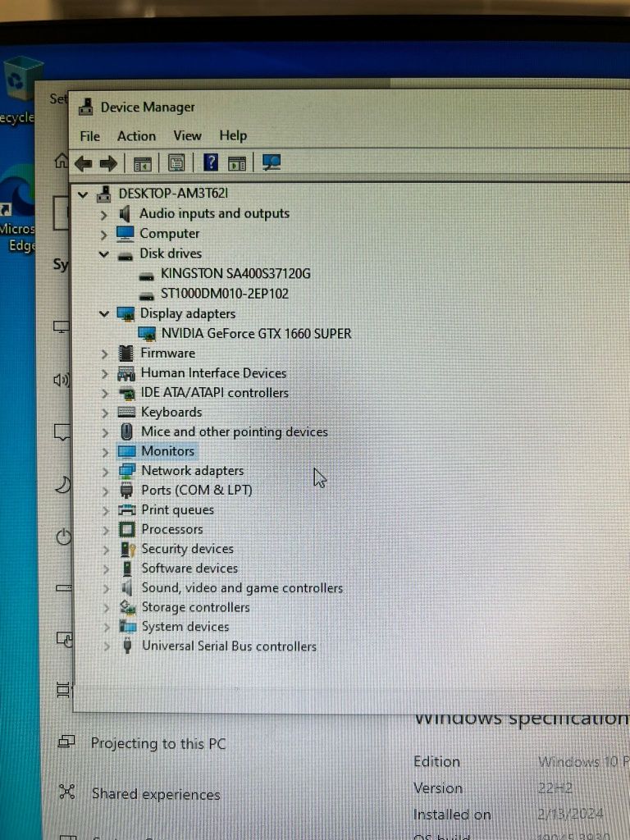The height and width of the screenshot is (840, 630).
Task: Click the Software devices icon
Action: (x=127, y=568)
